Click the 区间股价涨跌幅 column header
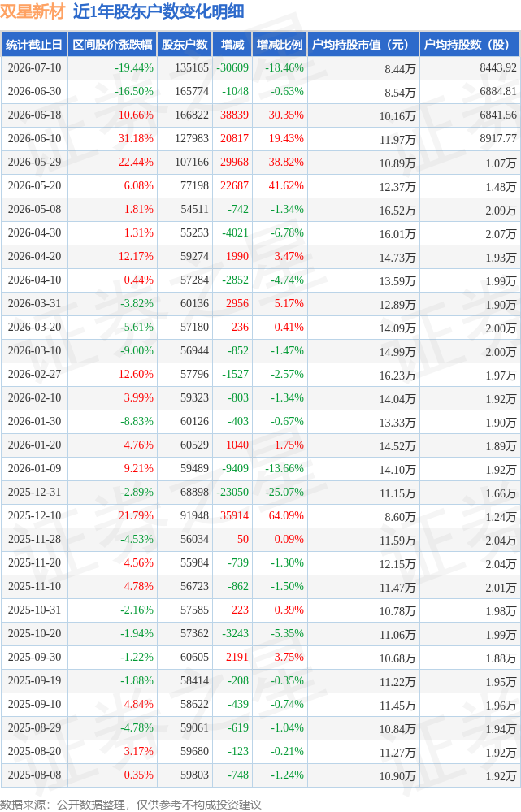The height and width of the screenshot is (812, 521). (x=112, y=45)
